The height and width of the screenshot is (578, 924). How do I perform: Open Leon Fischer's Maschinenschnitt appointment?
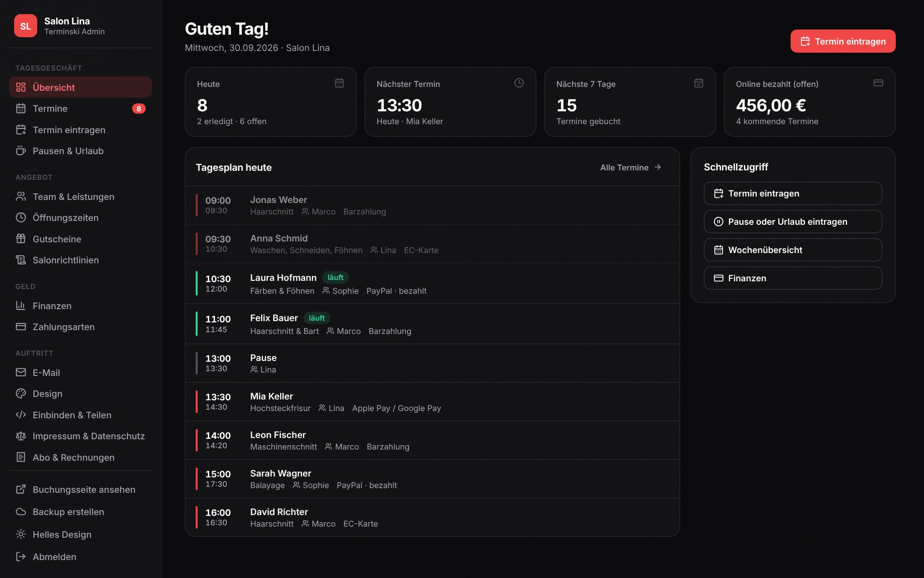pos(432,440)
